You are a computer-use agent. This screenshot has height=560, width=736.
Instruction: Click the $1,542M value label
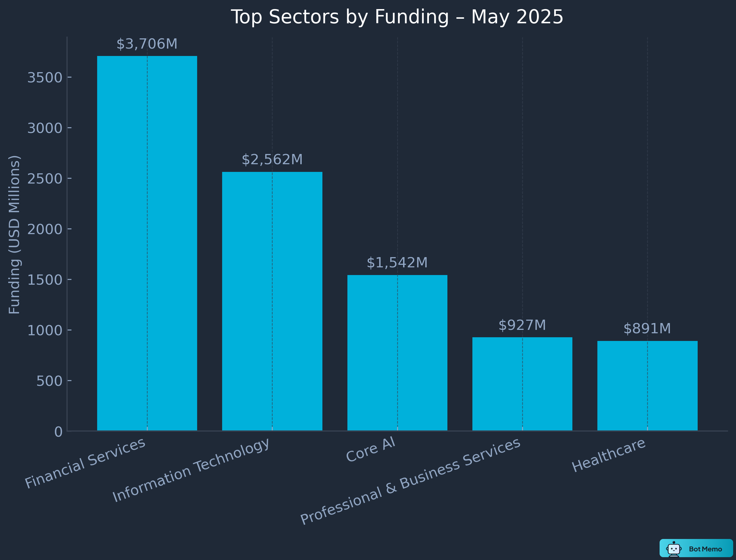(x=397, y=263)
